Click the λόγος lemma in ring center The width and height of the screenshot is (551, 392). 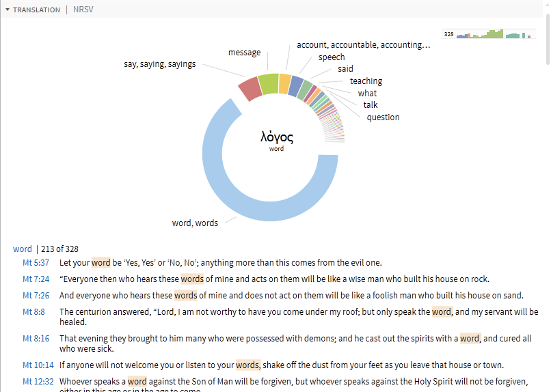coord(276,137)
